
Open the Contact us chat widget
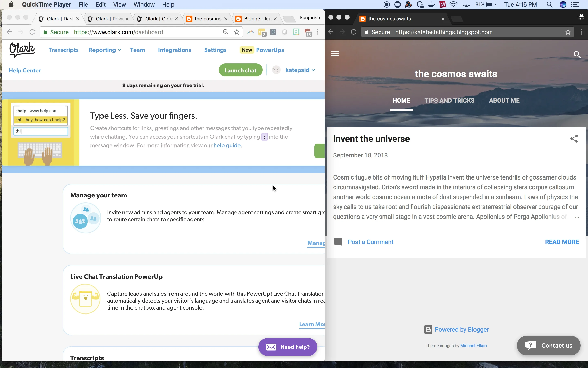pyautogui.click(x=549, y=346)
